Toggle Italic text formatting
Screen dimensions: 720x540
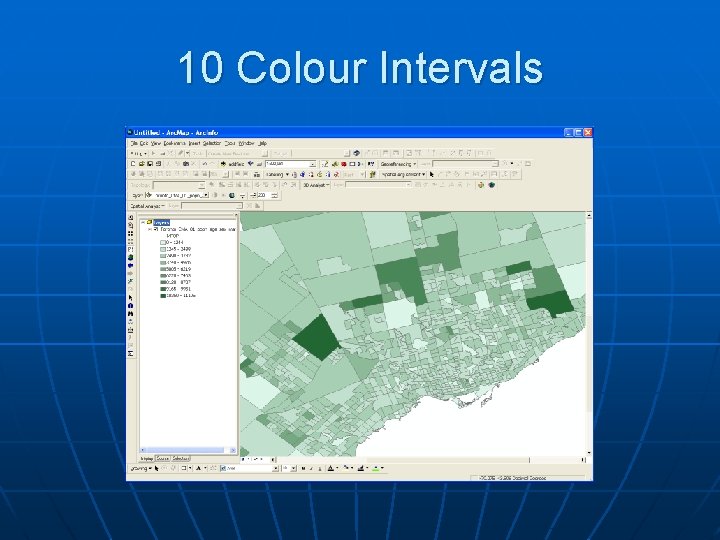pos(311,468)
